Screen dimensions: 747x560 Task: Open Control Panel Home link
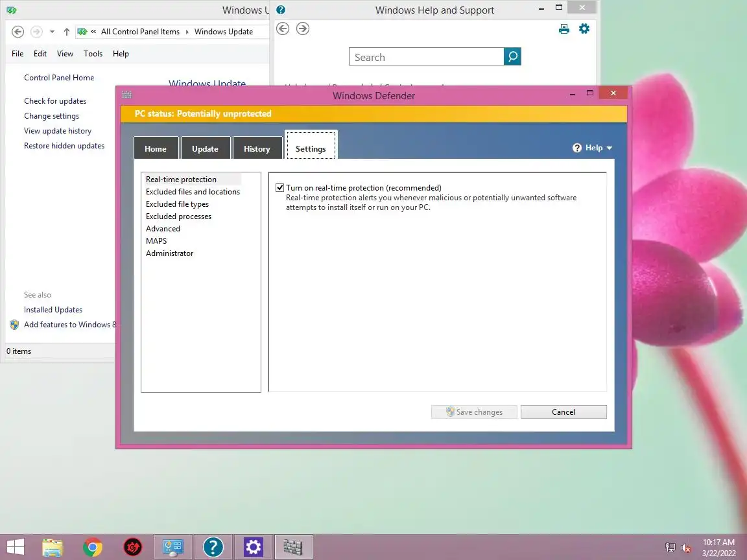tap(59, 78)
